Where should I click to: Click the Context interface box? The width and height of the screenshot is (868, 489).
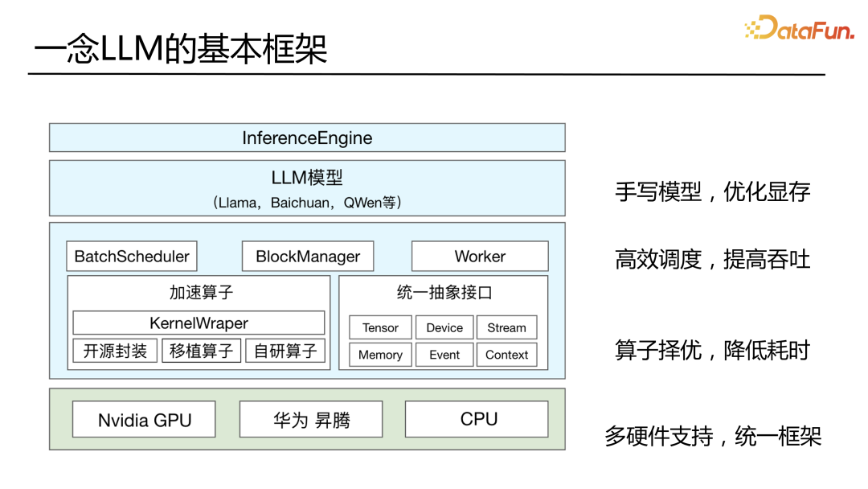506,355
